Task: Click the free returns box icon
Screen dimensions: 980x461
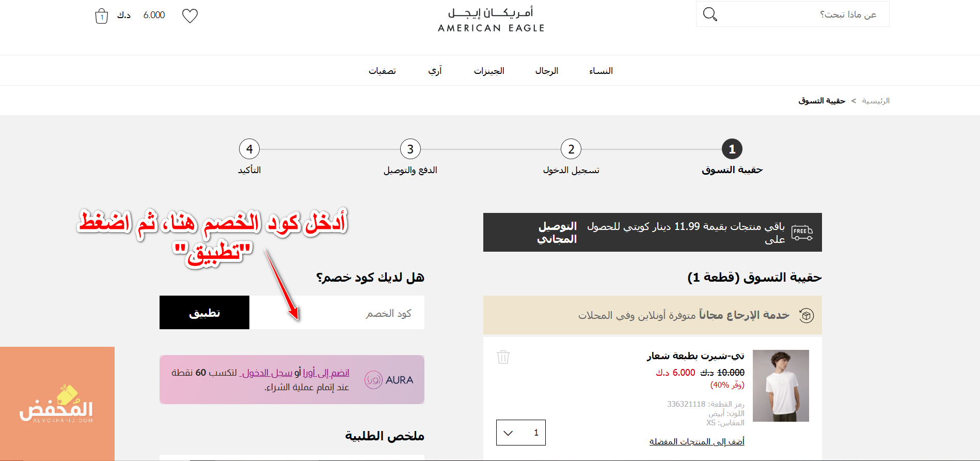Action: pos(806,315)
